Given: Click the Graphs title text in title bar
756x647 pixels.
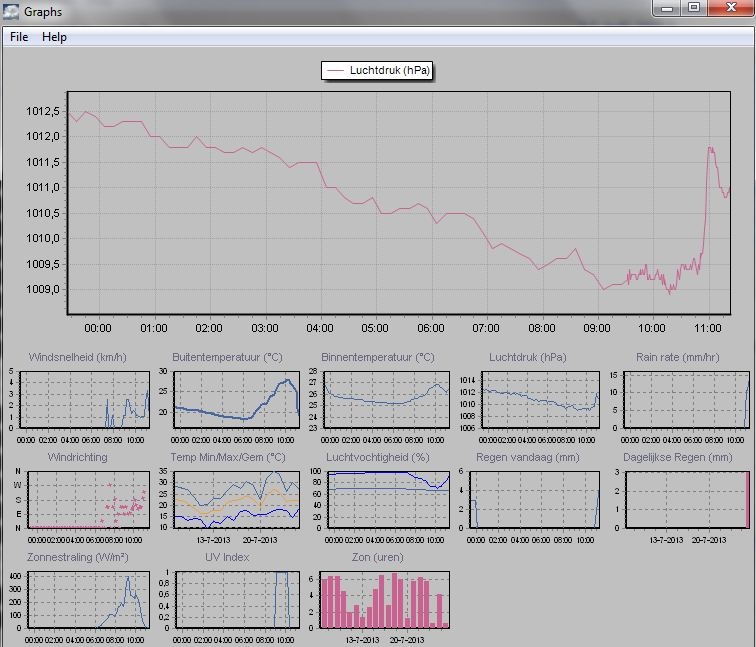Looking at the screenshot, I should (43, 12).
